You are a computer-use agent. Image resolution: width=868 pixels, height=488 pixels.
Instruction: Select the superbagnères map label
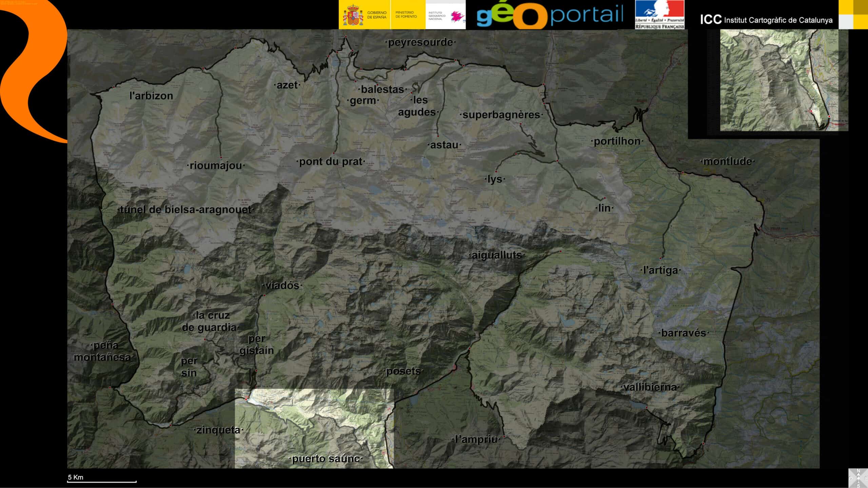[501, 115]
